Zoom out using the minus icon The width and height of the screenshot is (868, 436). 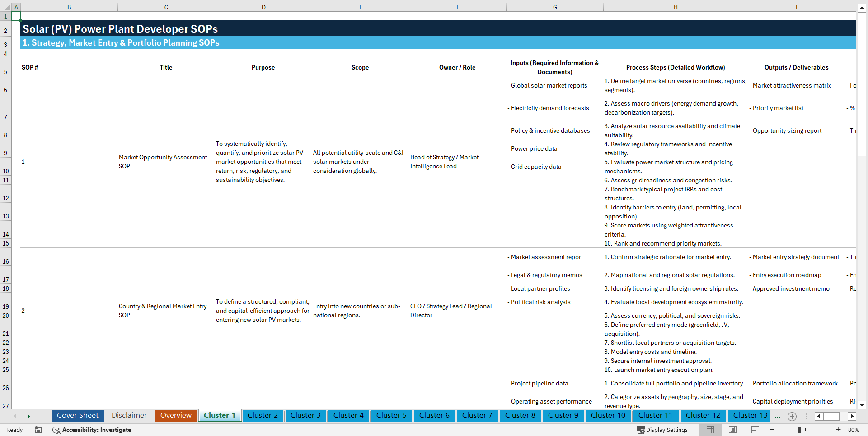pos(772,430)
